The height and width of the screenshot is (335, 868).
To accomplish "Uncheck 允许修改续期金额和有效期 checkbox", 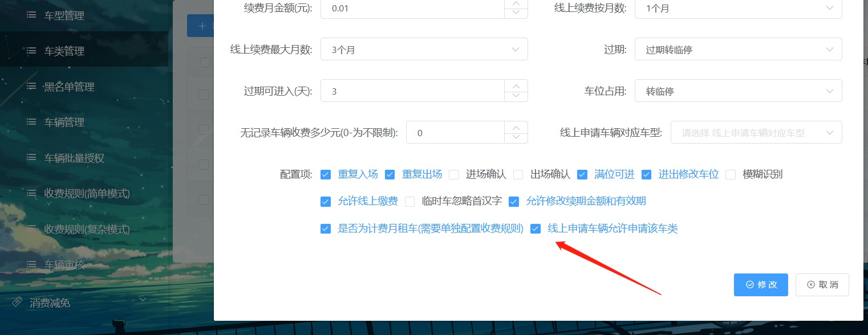I will tap(514, 201).
